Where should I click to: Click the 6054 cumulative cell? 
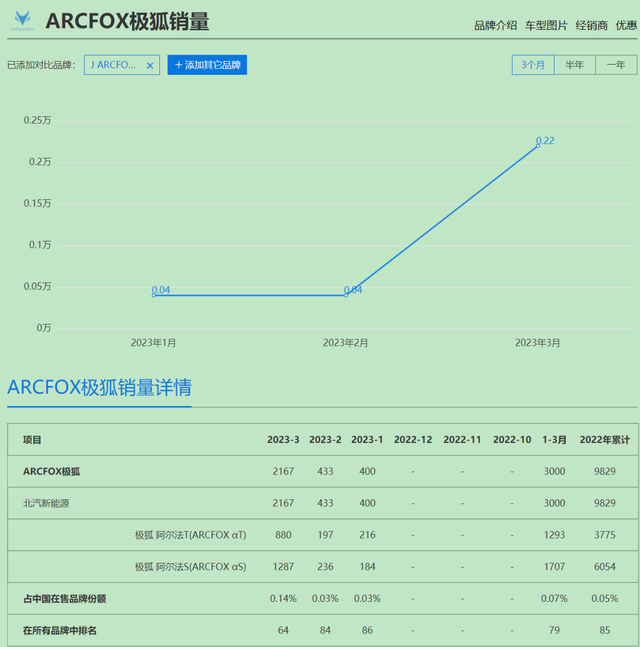click(605, 567)
